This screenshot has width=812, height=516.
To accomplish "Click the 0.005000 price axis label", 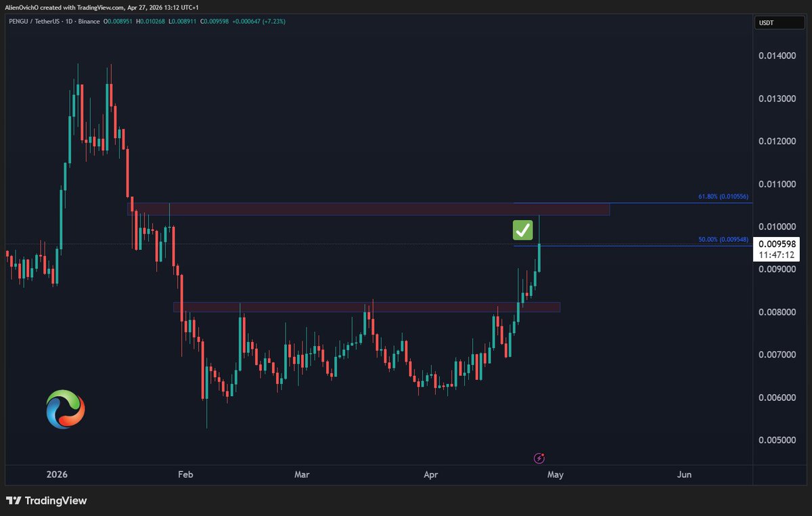I will click(777, 439).
